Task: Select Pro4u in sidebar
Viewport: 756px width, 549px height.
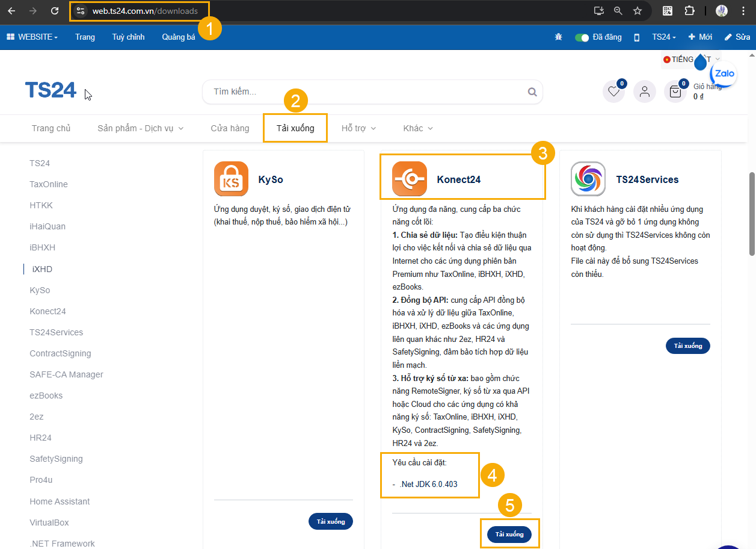Action: pos(41,480)
